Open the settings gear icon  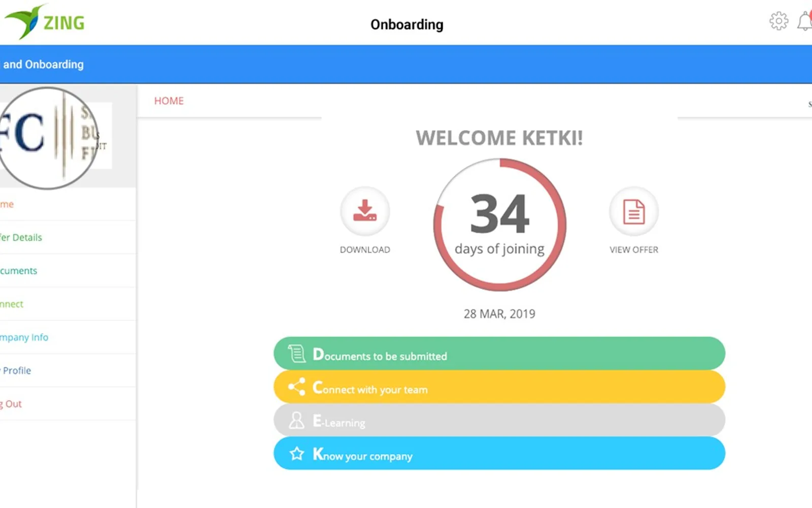tap(779, 21)
